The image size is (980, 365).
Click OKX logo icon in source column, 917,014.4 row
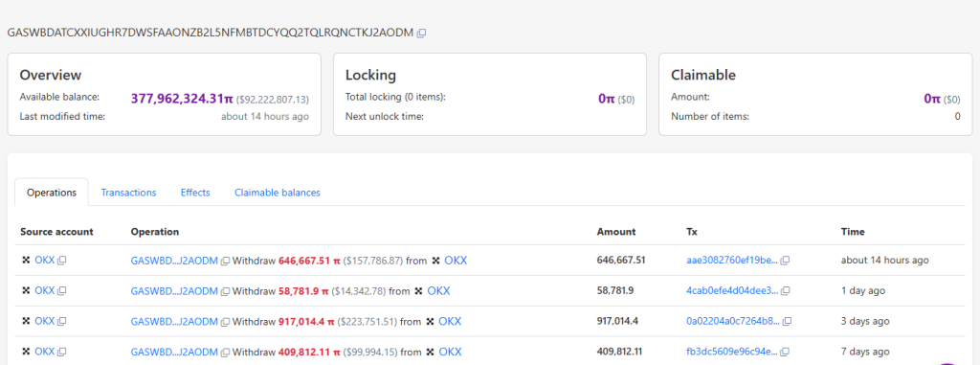(26, 321)
